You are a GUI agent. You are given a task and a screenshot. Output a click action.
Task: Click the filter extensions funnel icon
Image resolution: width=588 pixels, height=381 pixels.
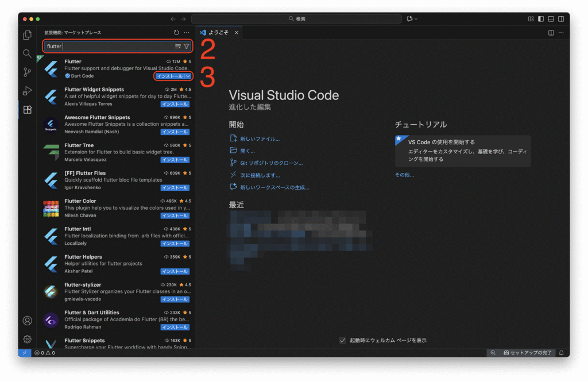tap(187, 46)
